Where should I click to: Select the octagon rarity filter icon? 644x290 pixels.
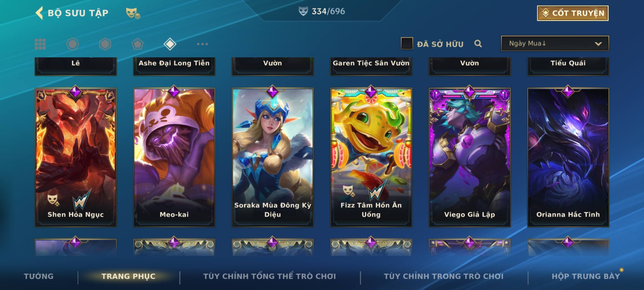pos(72,44)
